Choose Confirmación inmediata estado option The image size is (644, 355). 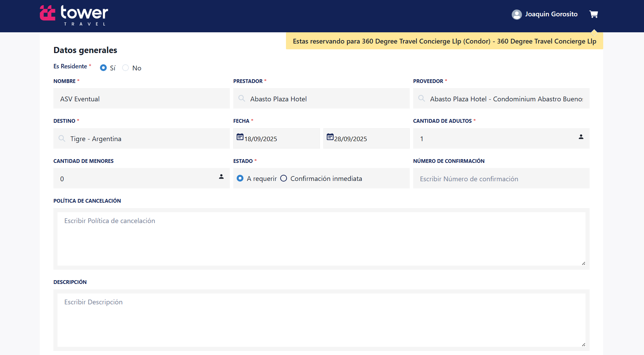coord(284,179)
